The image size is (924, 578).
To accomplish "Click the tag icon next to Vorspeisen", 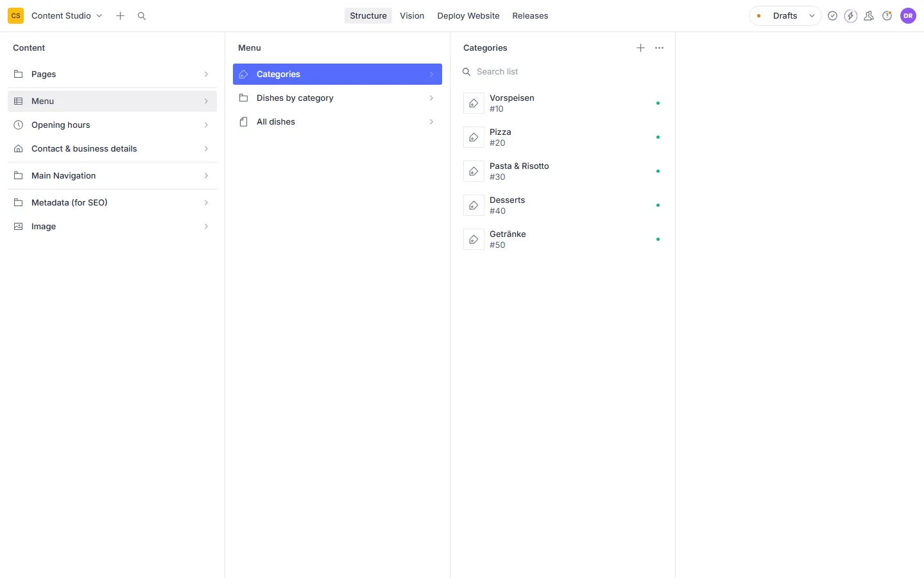I will (474, 103).
